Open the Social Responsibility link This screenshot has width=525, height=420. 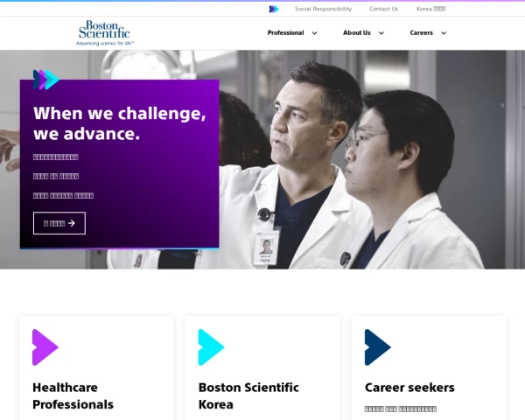coord(323,9)
